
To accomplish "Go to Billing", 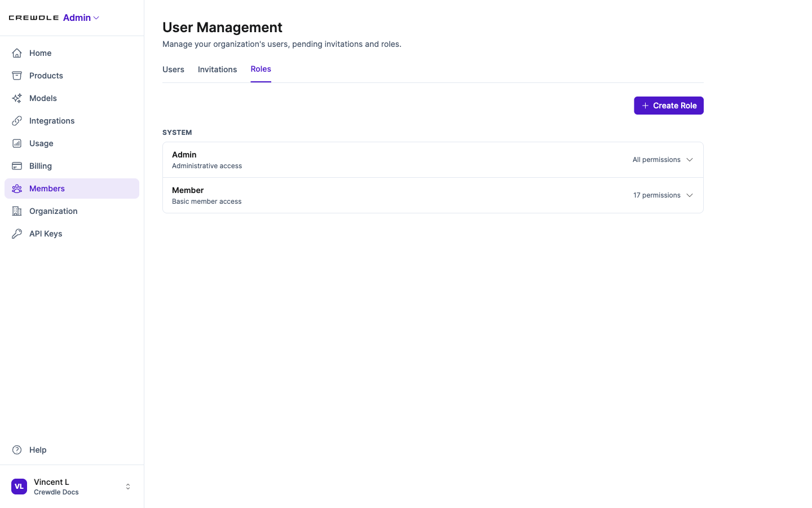I will (x=72, y=166).
